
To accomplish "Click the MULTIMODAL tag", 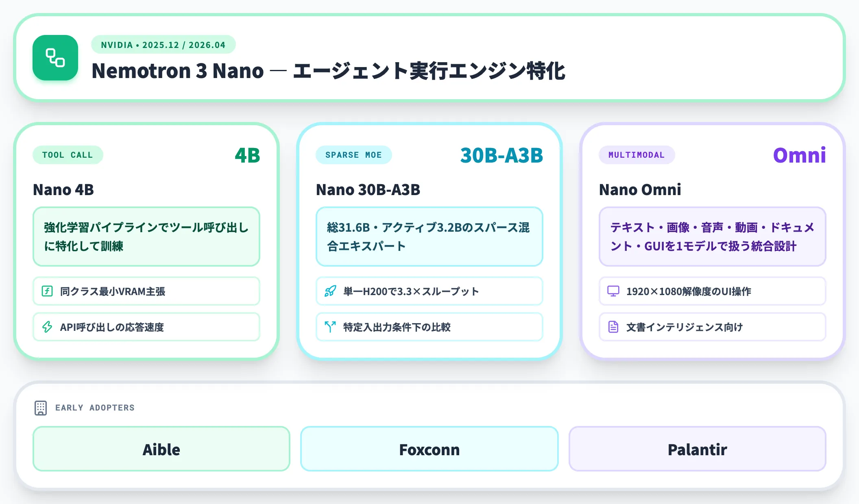I will [637, 155].
